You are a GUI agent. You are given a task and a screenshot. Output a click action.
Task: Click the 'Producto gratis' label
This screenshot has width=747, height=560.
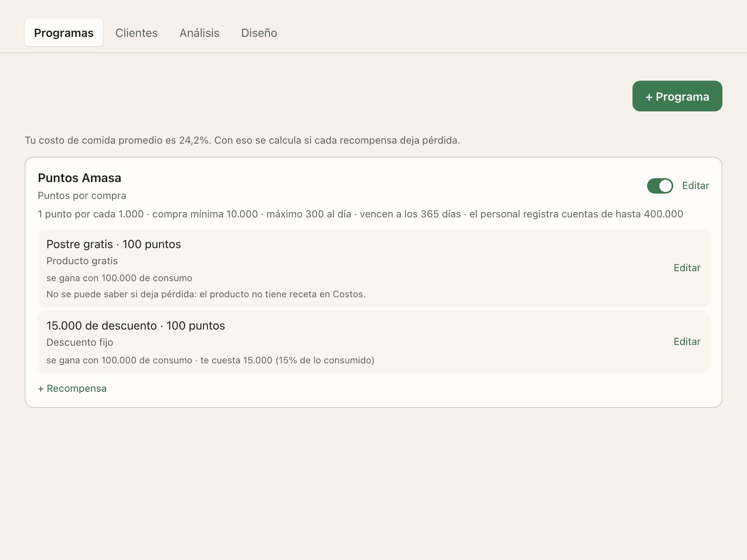click(x=82, y=261)
